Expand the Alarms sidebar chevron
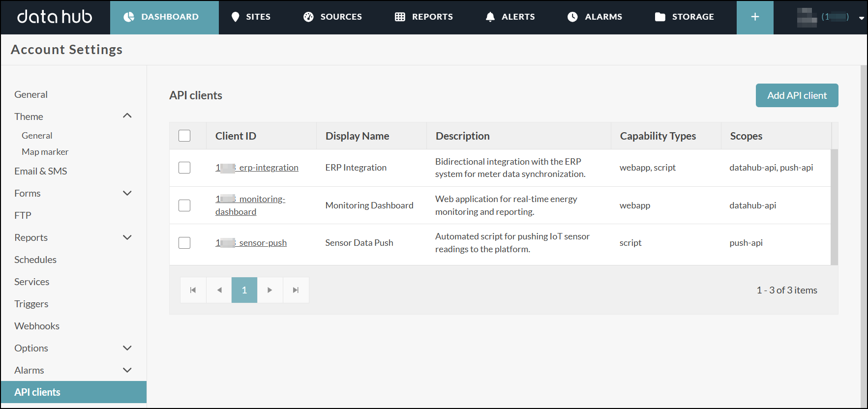Screen dimensions: 868x409 pos(127,370)
